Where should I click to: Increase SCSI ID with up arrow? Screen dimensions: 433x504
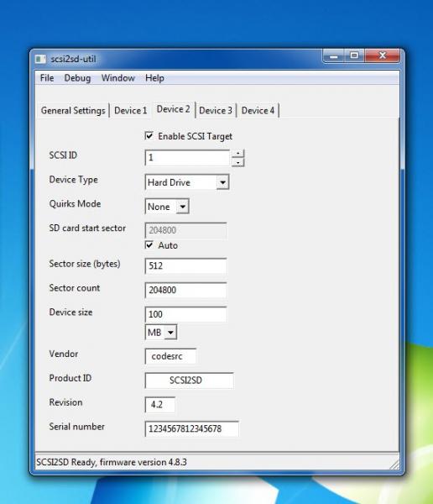(x=237, y=154)
